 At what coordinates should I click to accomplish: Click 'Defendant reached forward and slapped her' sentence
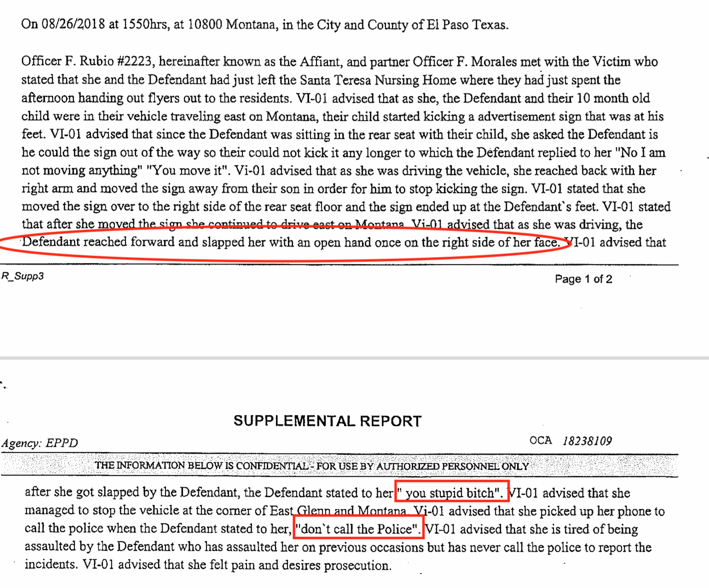(x=290, y=242)
